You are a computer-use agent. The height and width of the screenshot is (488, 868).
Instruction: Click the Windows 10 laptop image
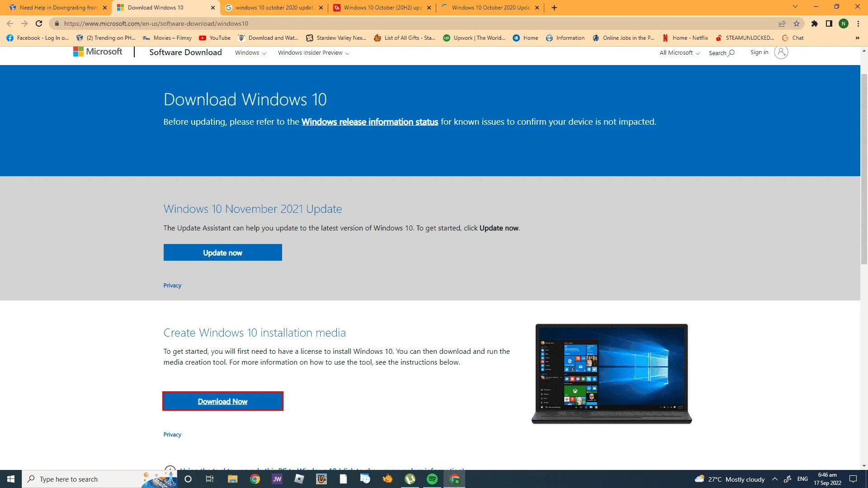[612, 374]
